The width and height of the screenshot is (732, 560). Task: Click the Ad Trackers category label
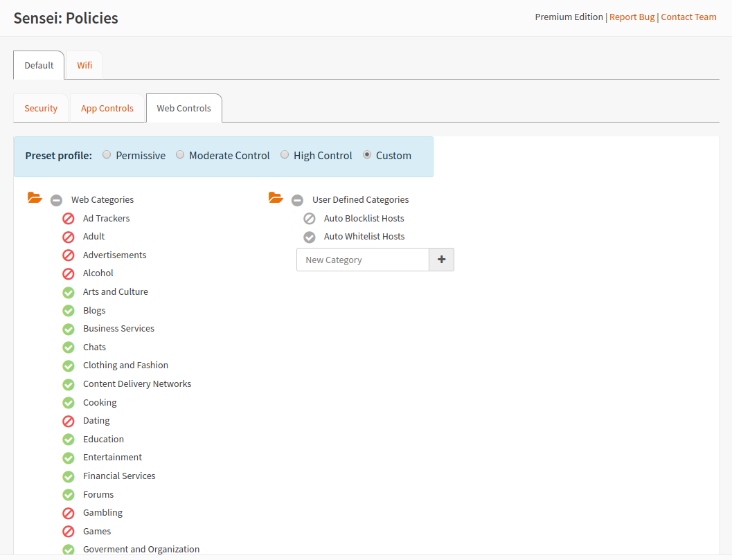[106, 219]
